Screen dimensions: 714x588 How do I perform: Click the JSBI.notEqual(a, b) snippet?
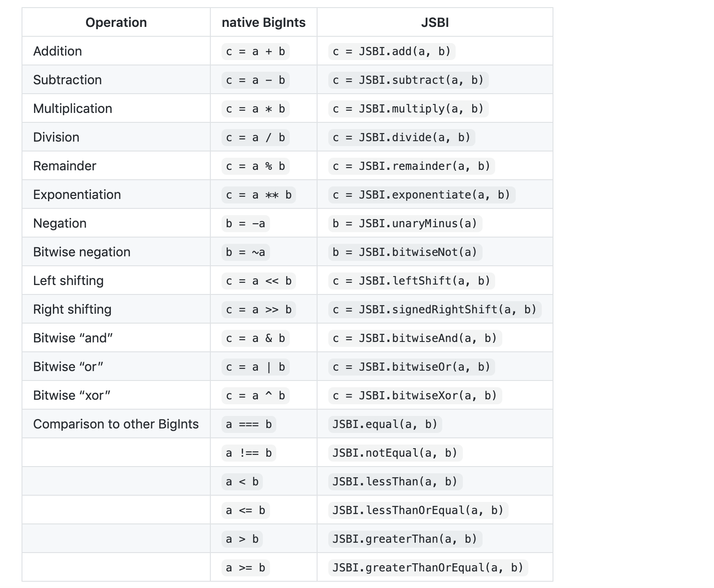pyautogui.click(x=395, y=453)
